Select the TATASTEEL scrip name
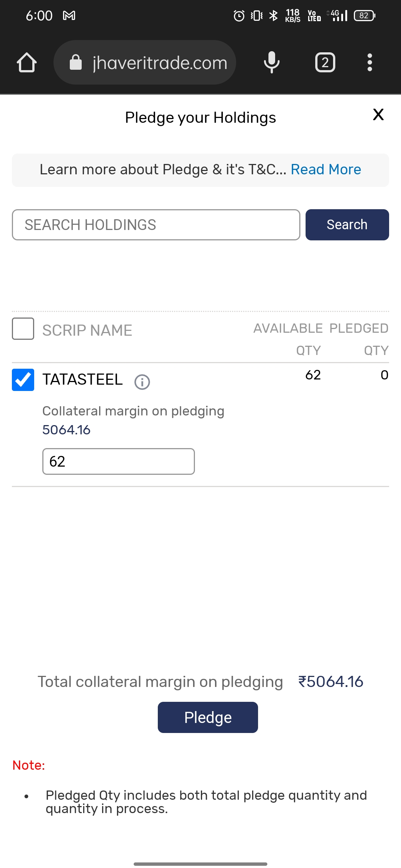The width and height of the screenshot is (401, 868). click(82, 379)
